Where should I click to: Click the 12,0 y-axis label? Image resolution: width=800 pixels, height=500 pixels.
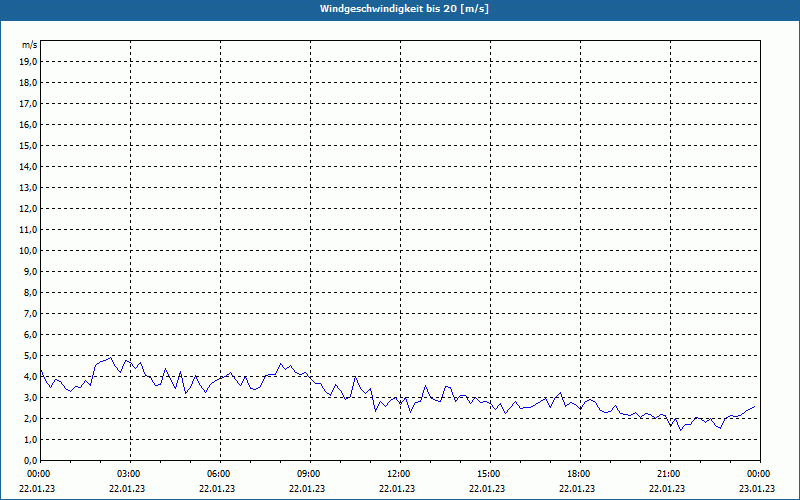point(28,209)
